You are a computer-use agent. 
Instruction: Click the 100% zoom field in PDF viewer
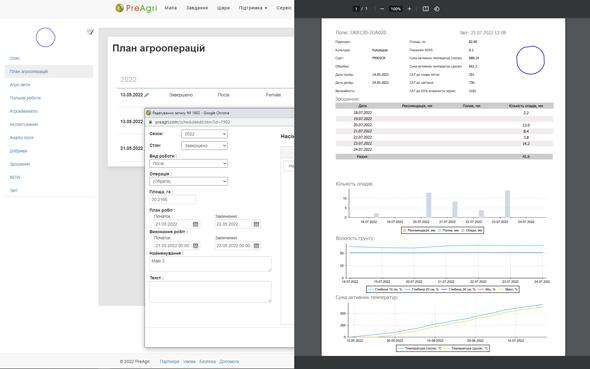395,9
